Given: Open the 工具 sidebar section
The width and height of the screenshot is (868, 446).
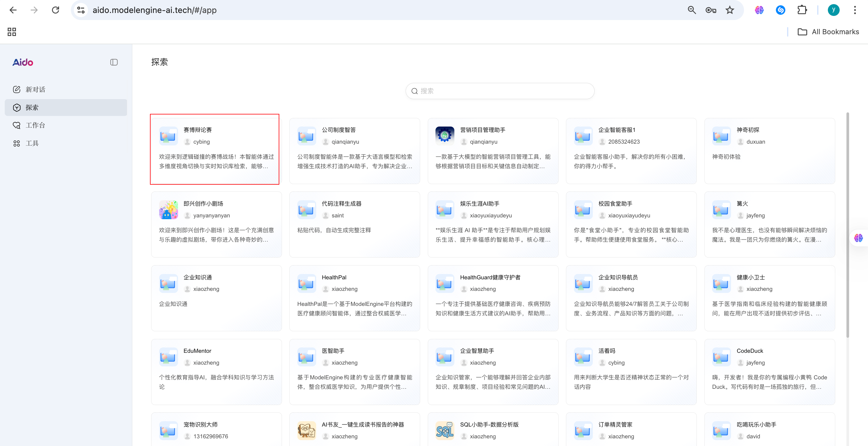Looking at the screenshot, I should pos(32,143).
